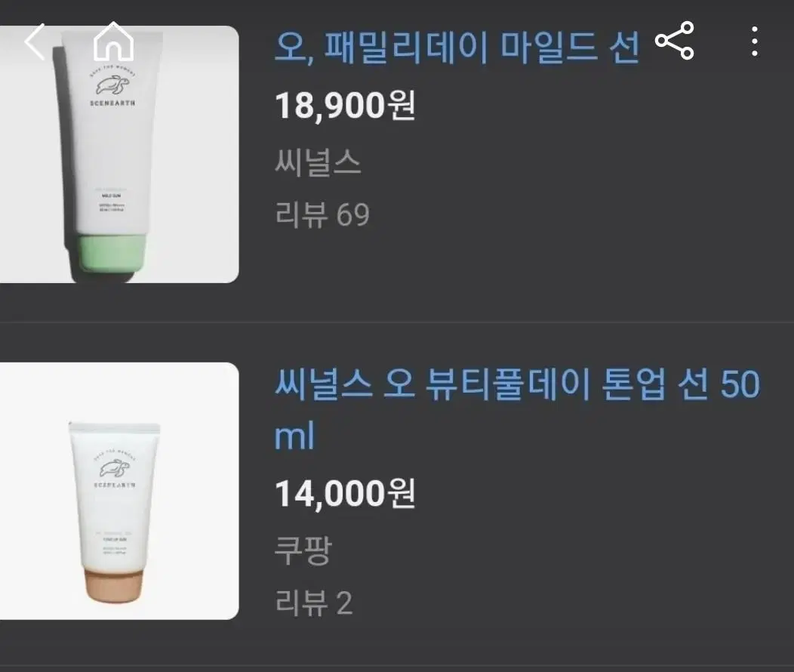
Task: Click the green cap of first product
Action: pos(112,252)
